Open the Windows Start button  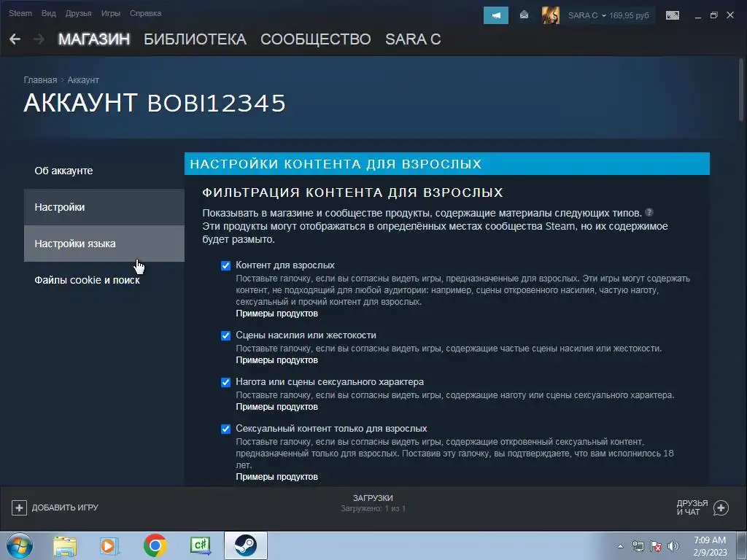[x=19, y=545]
